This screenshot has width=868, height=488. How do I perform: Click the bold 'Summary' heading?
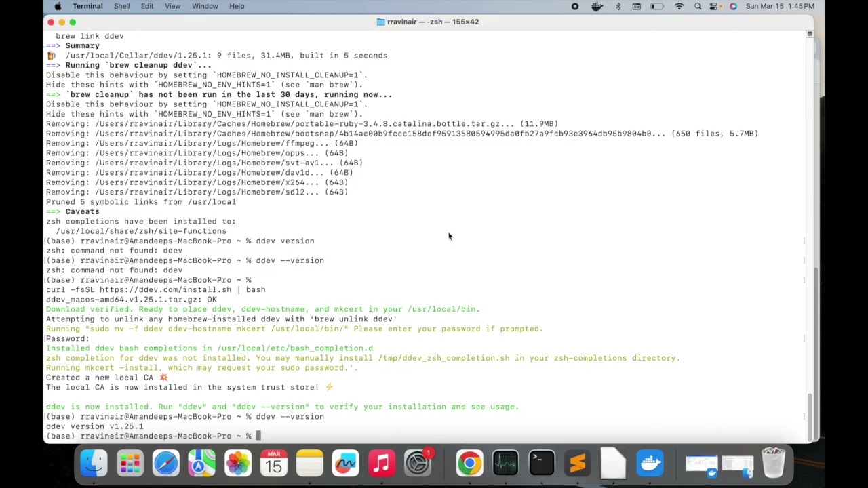[82, 45]
